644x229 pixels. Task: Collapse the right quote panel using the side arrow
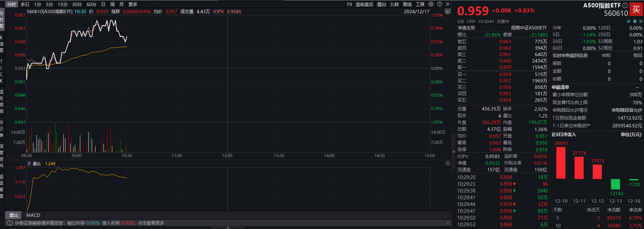click(x=453, y=152)
